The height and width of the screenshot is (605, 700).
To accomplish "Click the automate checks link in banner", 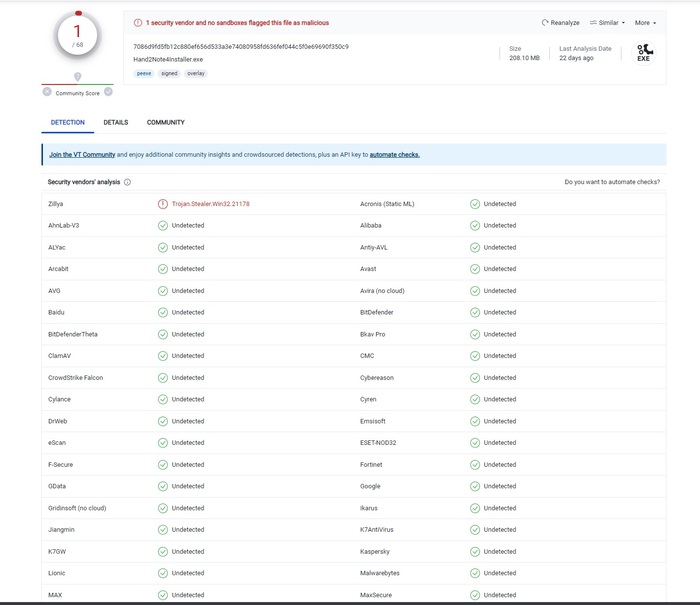I will (394, 155).
